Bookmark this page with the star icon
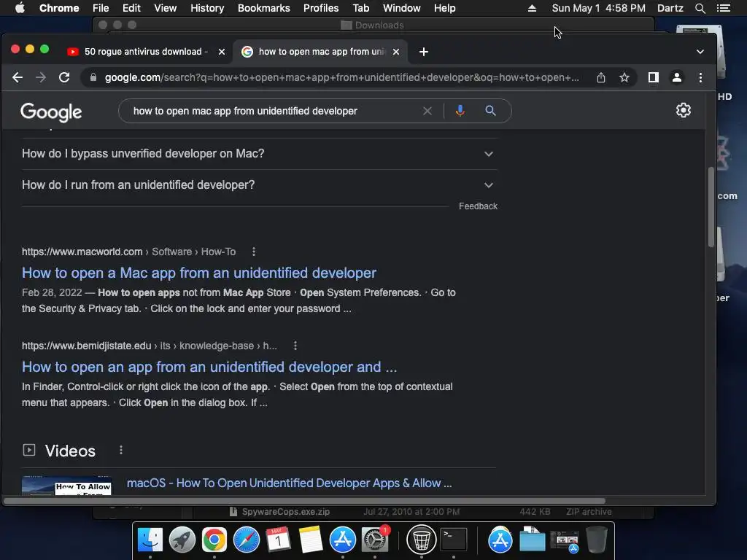Image resolution: width=747 pixels, height=560 pixels. pyautogui.click(x=624, y=77)
